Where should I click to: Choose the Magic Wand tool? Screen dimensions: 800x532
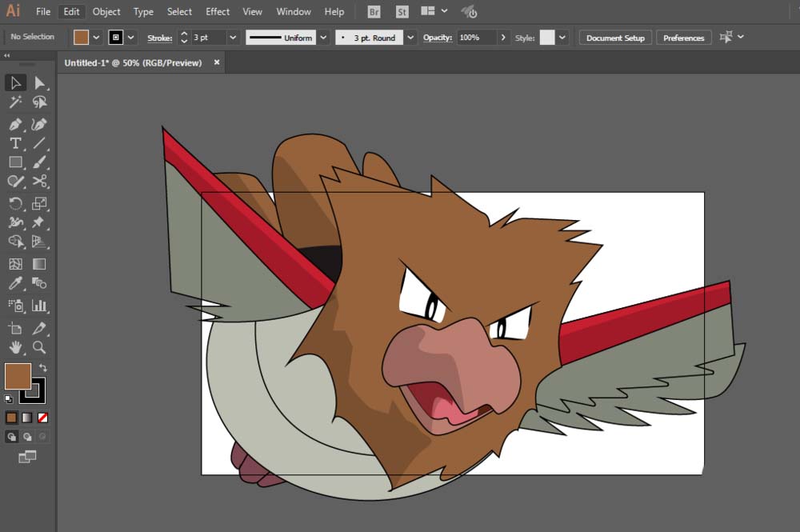pos(15,102)
